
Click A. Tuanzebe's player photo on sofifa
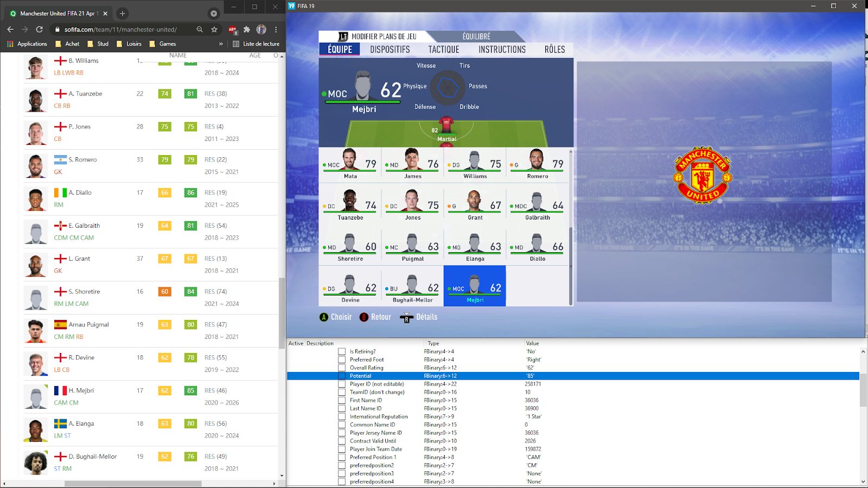36,100
